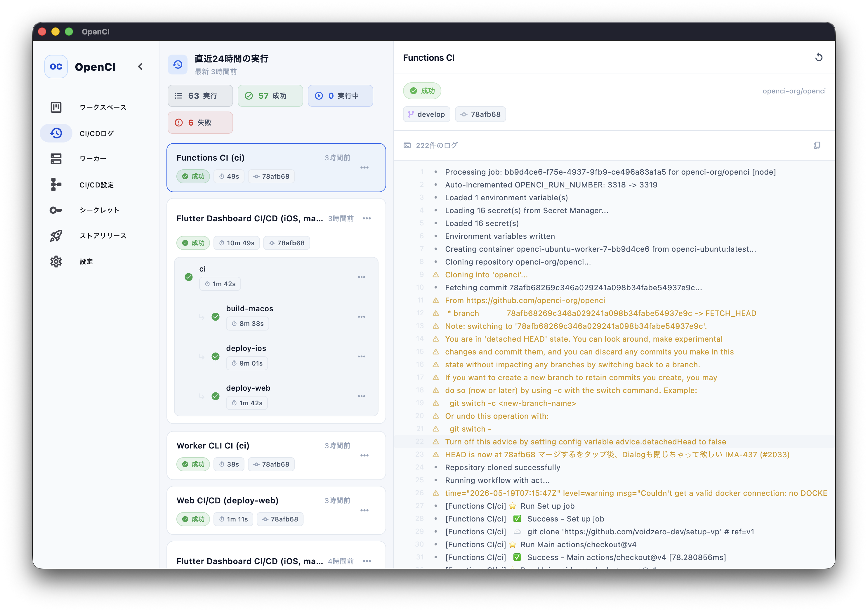Open the Worker CLI CI (ci) run

(276, 455)
